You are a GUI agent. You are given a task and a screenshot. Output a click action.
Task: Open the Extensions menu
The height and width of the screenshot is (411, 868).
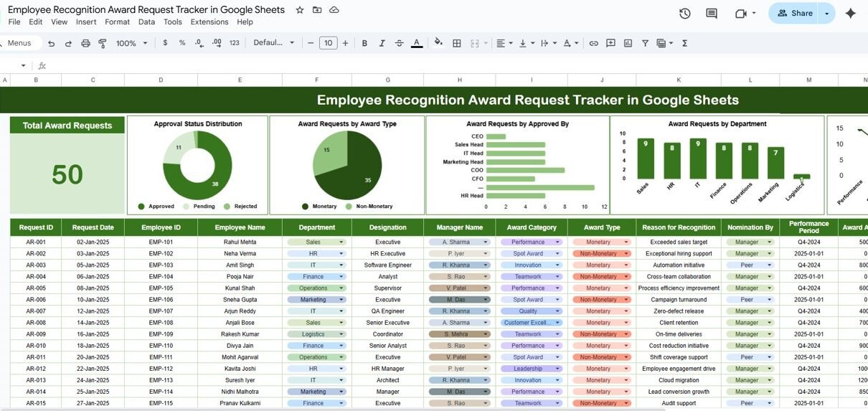click(x=209, y=22)
